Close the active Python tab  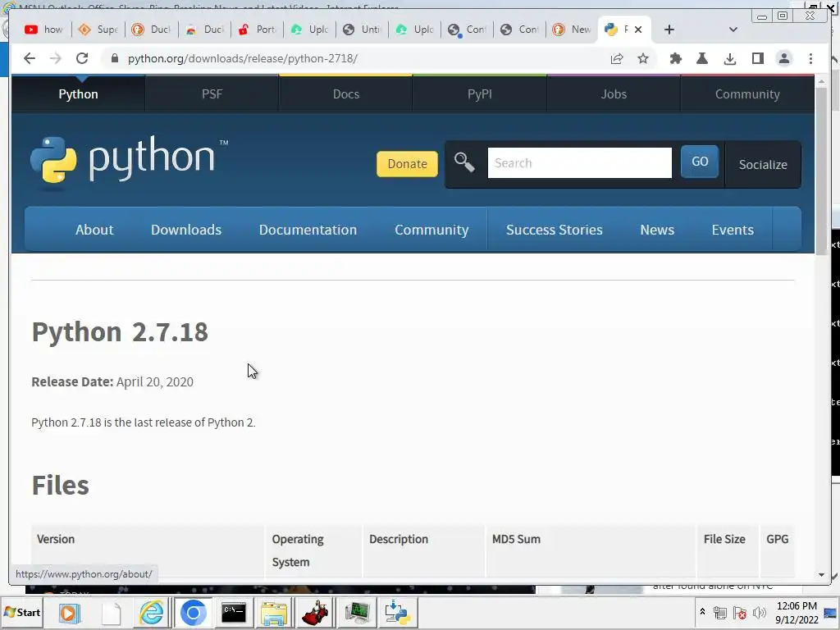coord(638,30)
